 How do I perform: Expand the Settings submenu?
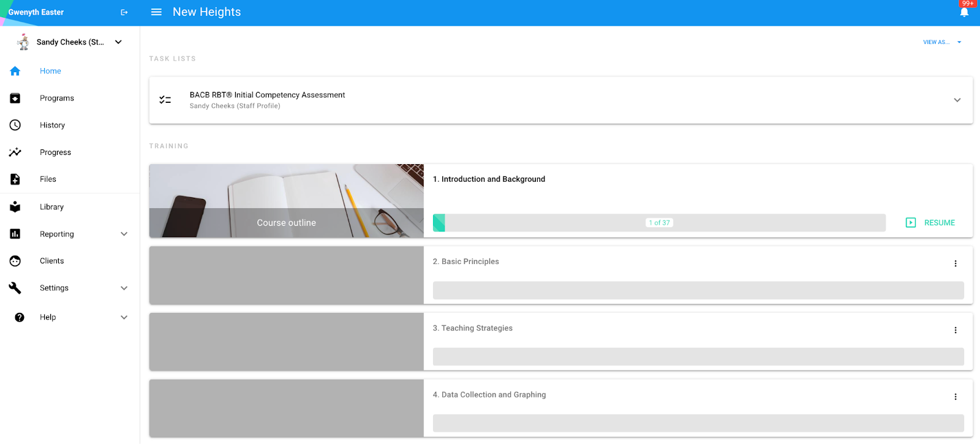coord(124,288)
